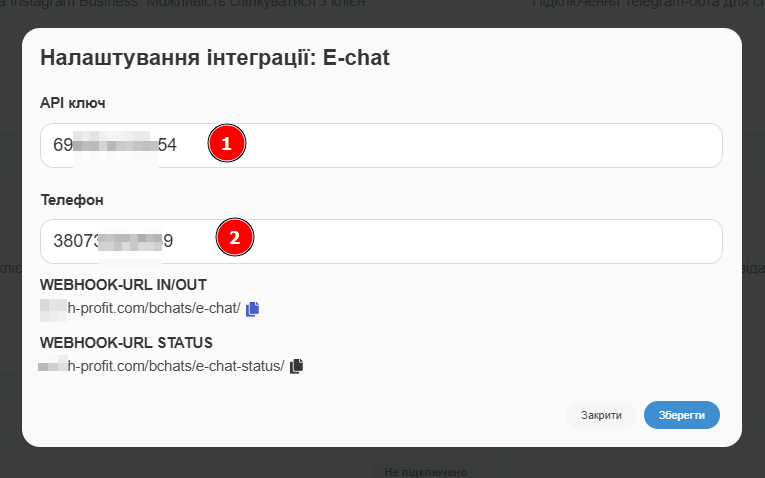Save settings with the Зберегти button
Screen dimensions: 765x478
pos(681,415)
